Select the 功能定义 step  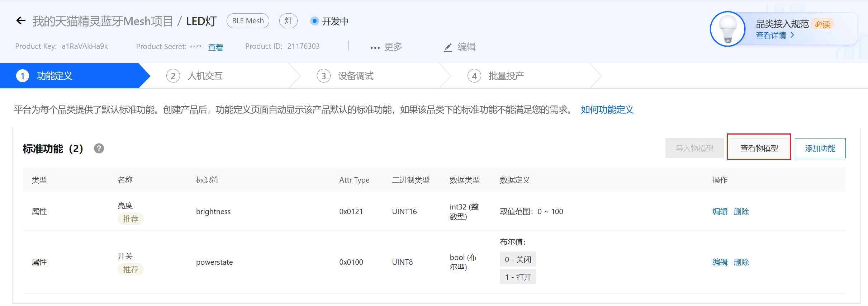[54, 76]
